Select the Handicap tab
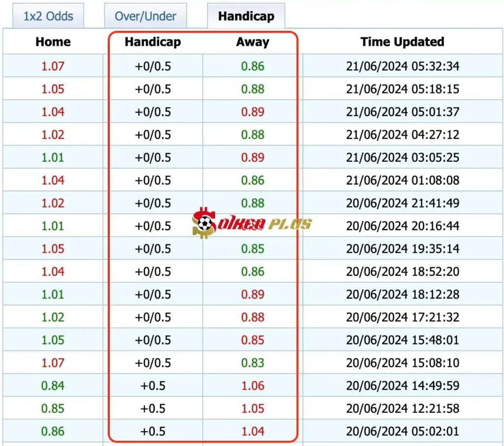504x446 pixels. [x=246, y=16]
